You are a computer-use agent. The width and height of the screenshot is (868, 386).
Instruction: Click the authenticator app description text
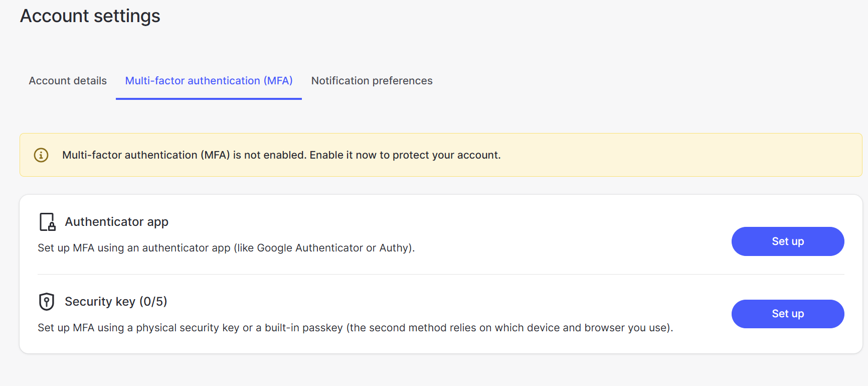(x=226, y=248)
